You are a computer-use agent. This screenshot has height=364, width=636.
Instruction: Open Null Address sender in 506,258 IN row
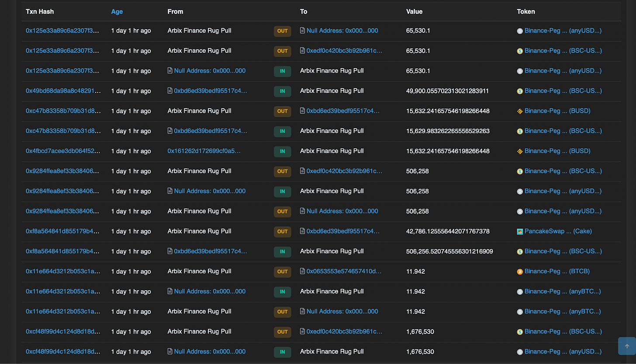(210, 191)
